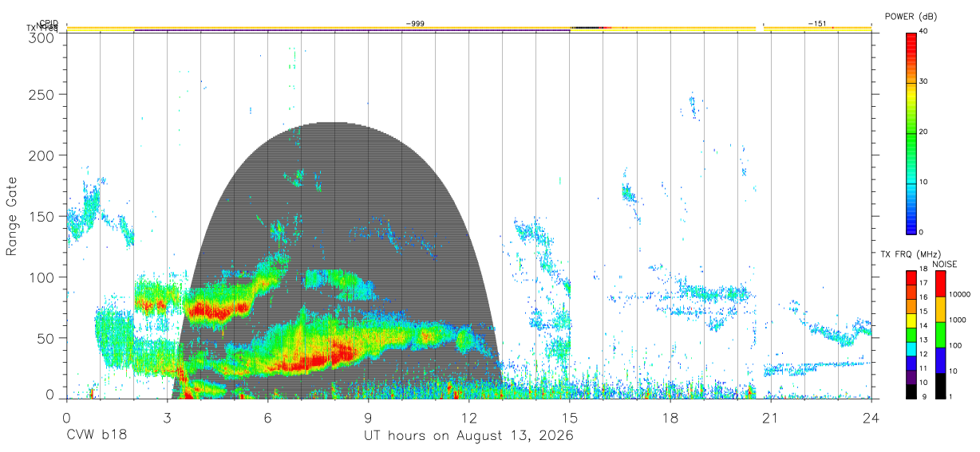980x452 pixels.
Task: Click the 'UT hours on August 13, 2026' caption
Action: (468, 436)
